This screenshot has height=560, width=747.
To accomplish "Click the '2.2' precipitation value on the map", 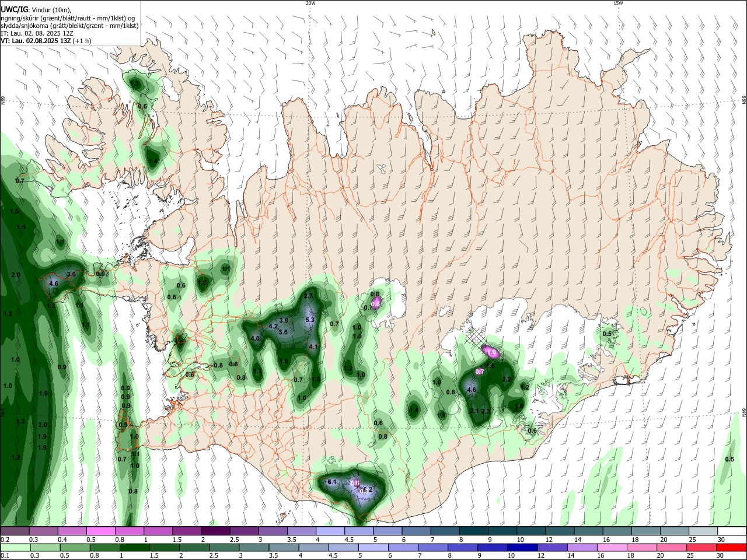I will click(x=507, y=380).
